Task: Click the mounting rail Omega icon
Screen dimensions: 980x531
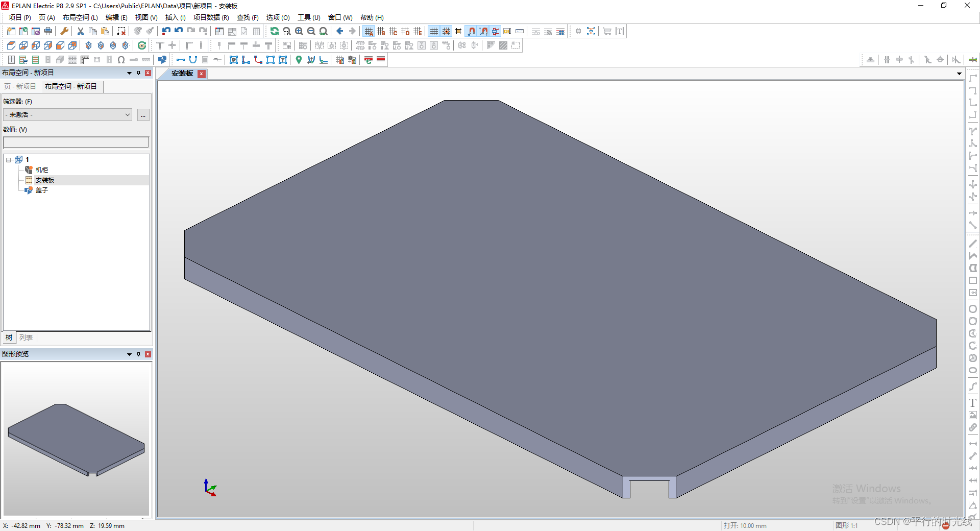Action: click(121, 60)
